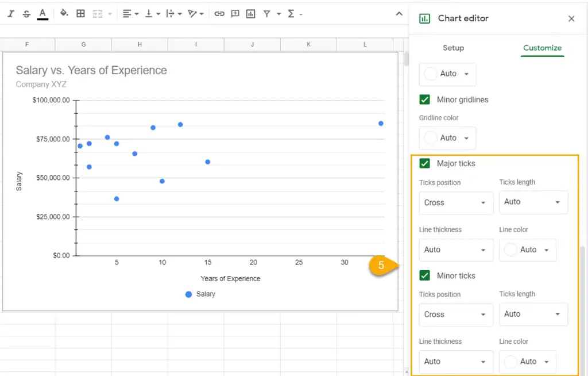
Task: Open the Major ticks position dropdown
Action: [456, 202]
